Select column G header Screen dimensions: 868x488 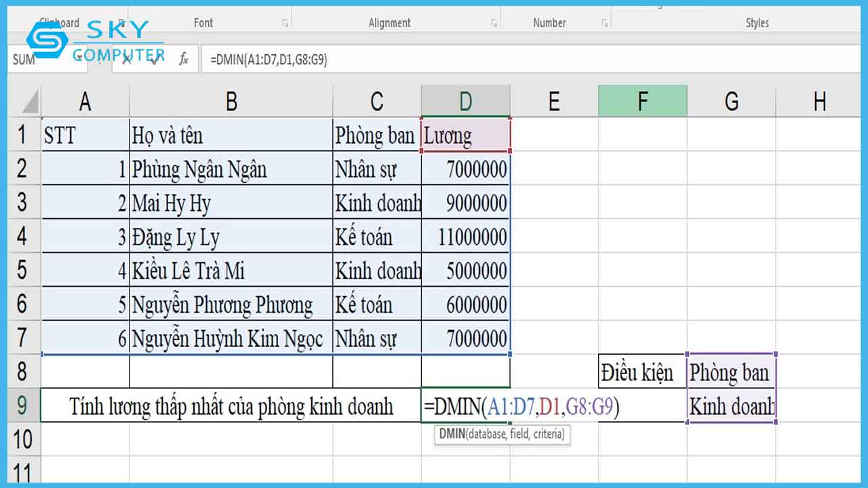pos(731,101)
